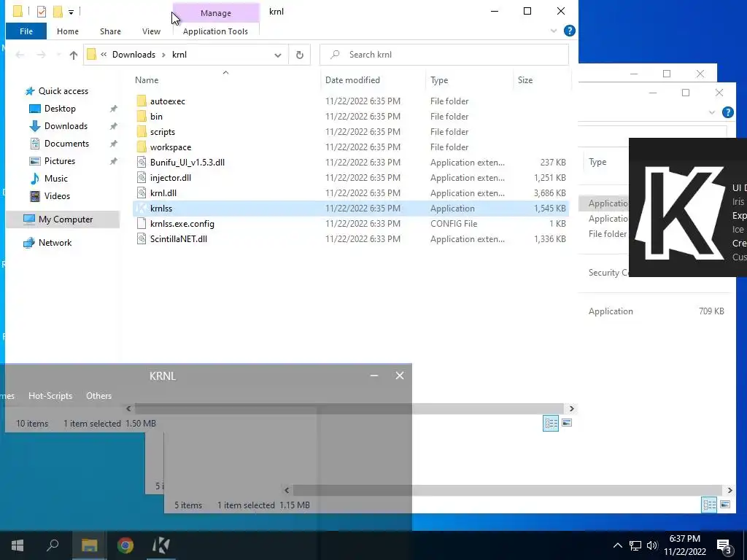Open the File ribbon tab
Viewport: 747px width, 560px height.
point(26,31)
